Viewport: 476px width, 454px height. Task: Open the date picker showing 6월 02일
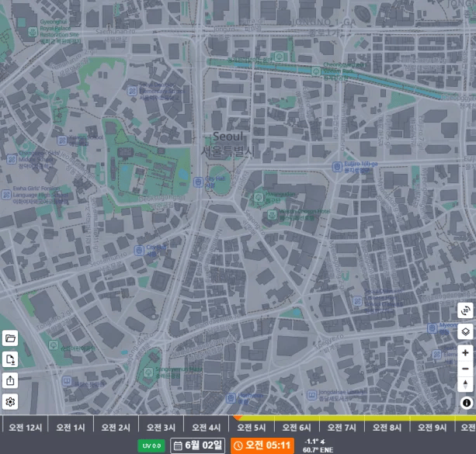click(x=198, y=445)
